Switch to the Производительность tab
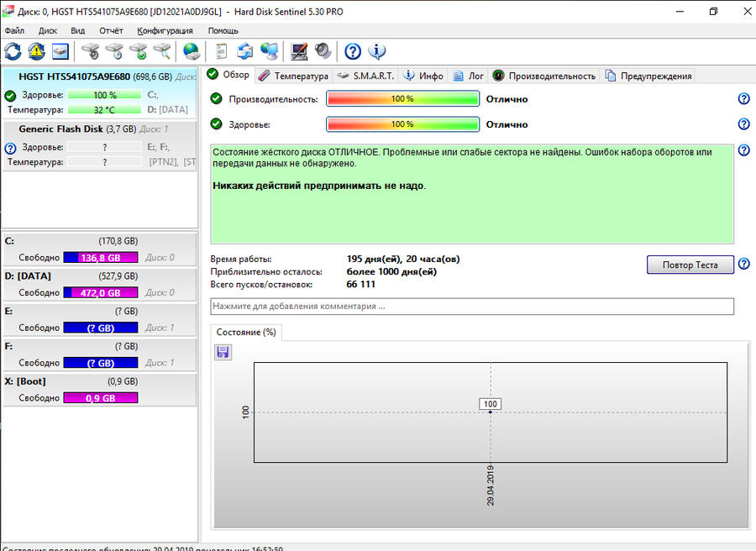The image size is (756, 551). pyautogui.click(x=544, y=76)
